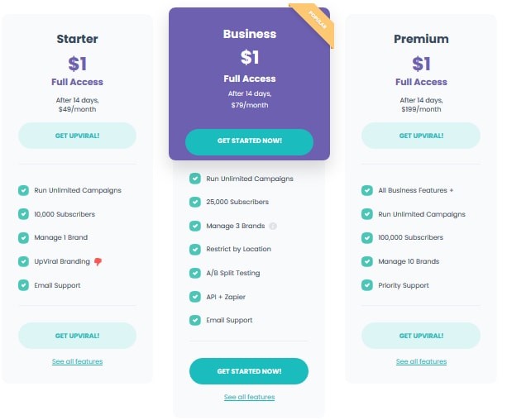Click the checkmark icon beside API + Zapier
The image size is (507, 420).
(195, 297)
